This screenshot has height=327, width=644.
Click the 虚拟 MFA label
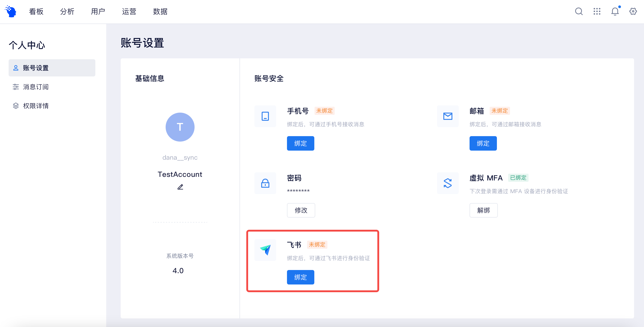tap(486, 178)
